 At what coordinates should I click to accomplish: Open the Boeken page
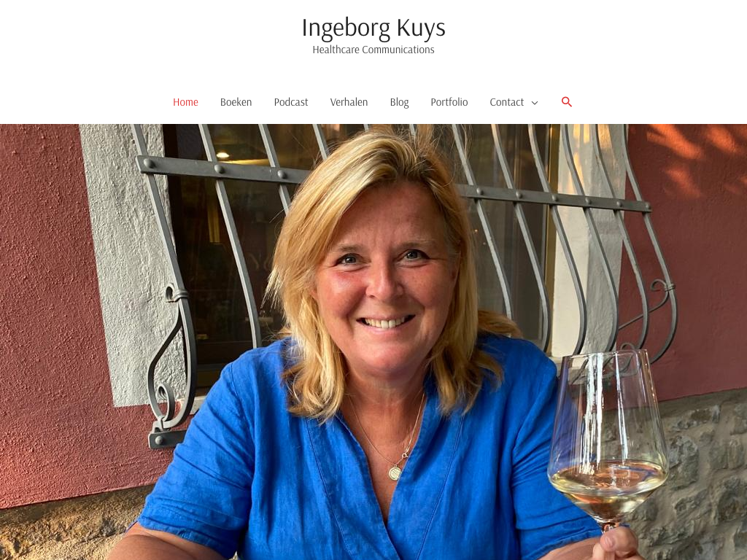tap(236, 102)
